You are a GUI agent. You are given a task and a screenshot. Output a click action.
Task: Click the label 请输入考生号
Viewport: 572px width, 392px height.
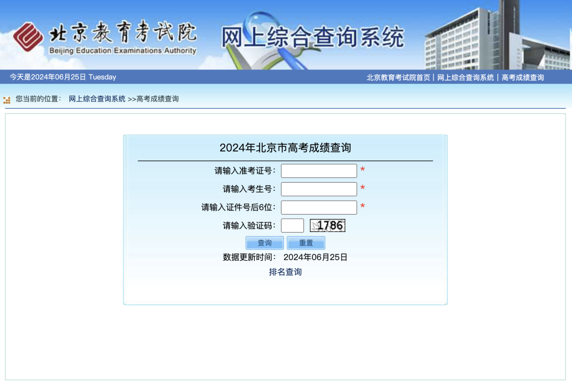[249, 189]
